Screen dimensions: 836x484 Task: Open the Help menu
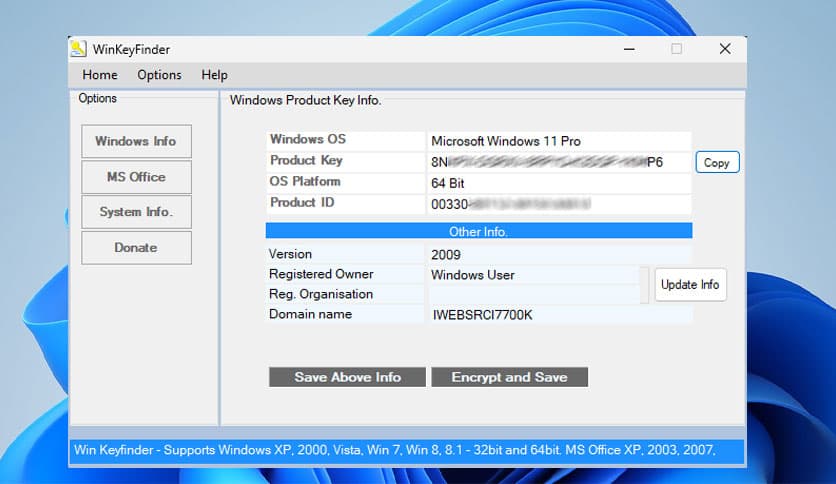[214, 75]
